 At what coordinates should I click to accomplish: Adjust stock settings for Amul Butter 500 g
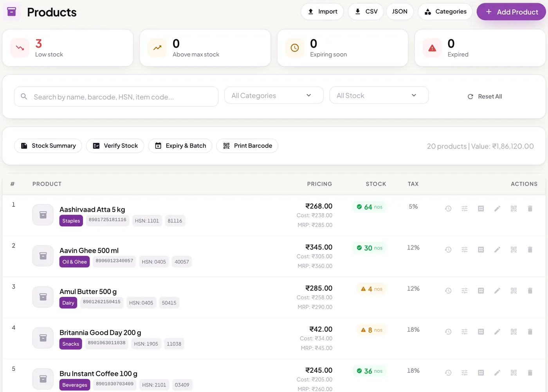pyautogui.click(x=465, y=291)
